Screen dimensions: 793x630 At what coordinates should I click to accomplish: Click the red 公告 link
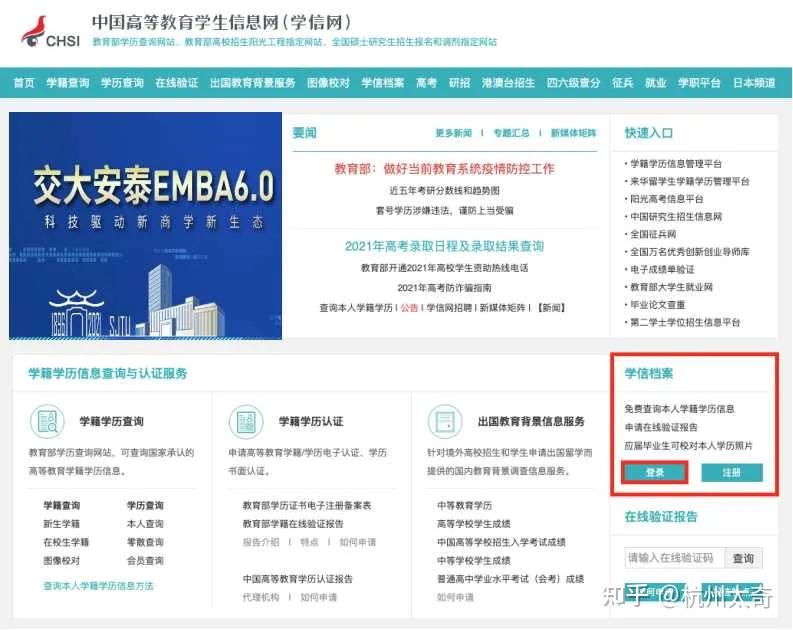(409, 307)
